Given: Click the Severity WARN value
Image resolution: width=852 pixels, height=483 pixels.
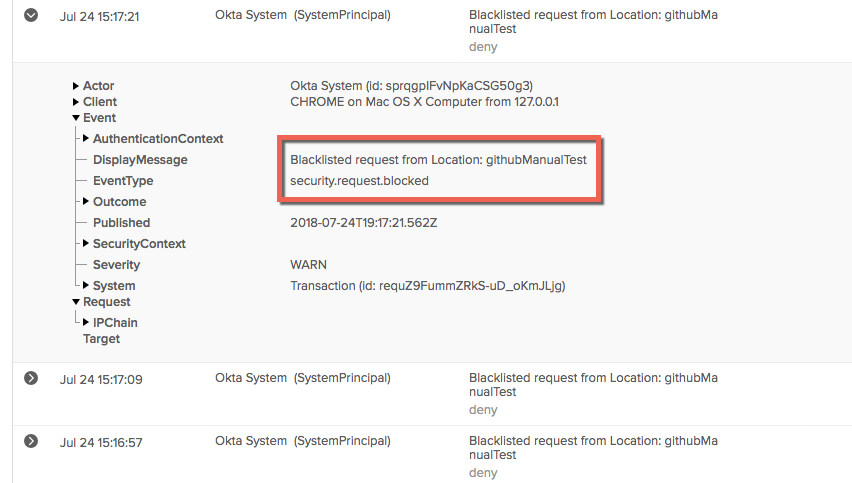Looking at the screenshot, I should [308, 265].
